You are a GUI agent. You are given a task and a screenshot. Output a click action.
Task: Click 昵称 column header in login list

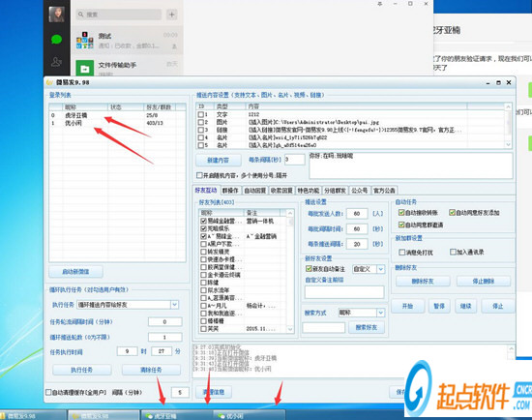click(x=85, y=107)
